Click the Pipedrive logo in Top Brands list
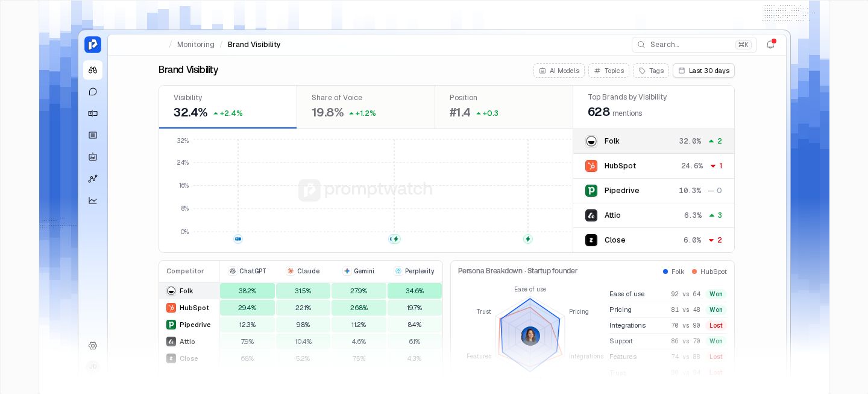The width and height of the screenshot is (868, 394). (x=591, y=191)
